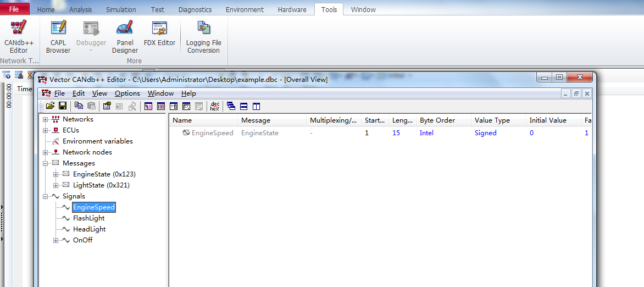Sort by the Byte Order column header
Viewport: 644px width, 287px height.
(443, 120)
